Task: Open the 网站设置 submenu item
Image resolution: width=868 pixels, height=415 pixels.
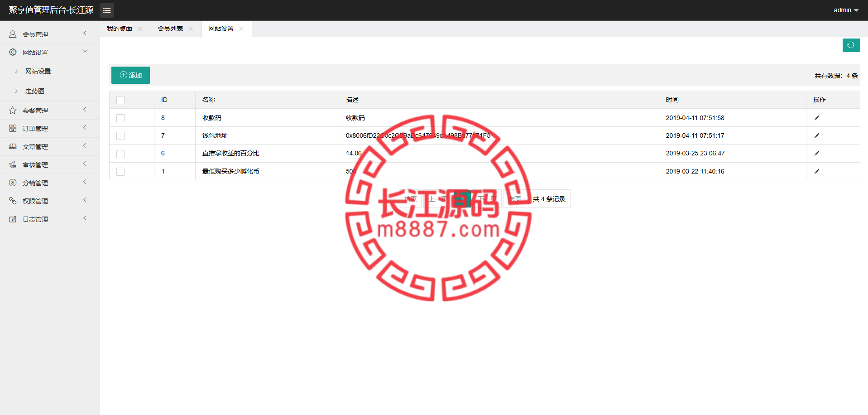Action: (x=38, y=71)
